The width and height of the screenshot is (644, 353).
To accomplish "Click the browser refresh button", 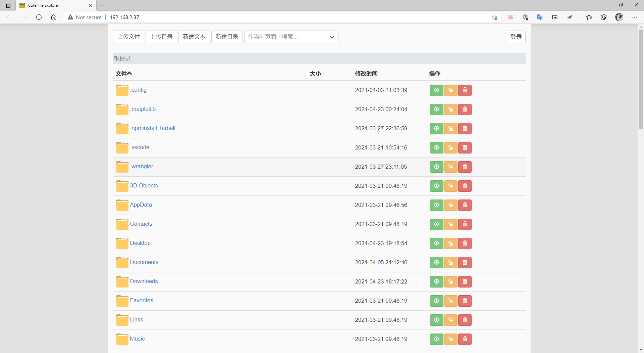I will [x=39, y=17].
